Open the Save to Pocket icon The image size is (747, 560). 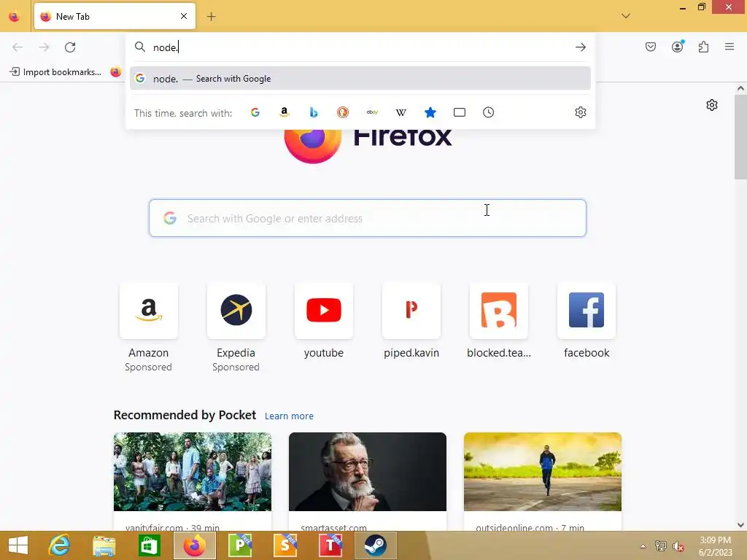651,47
